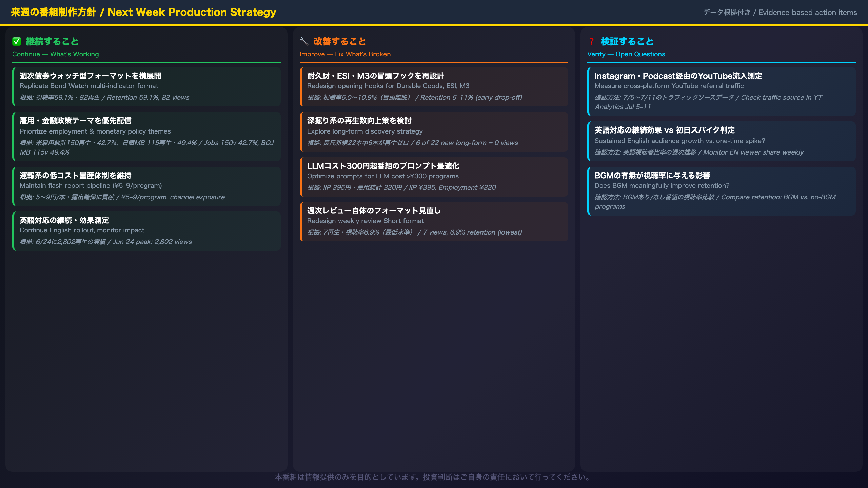Click the 本番組は情報提供のみ disclaimer footer
868x488 pixels.
pos(434,477)
